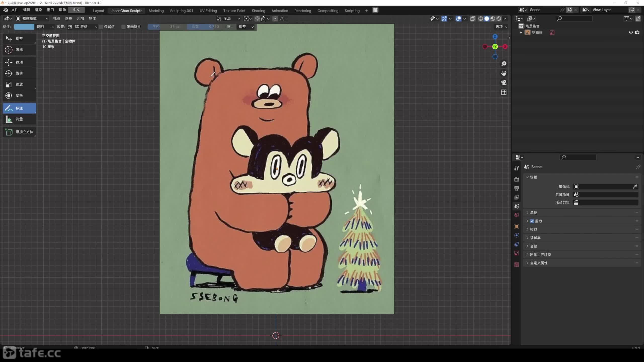This screenshot has height=362, width=644.
Task: Open the Output properties tab
Action: point(516,188)
